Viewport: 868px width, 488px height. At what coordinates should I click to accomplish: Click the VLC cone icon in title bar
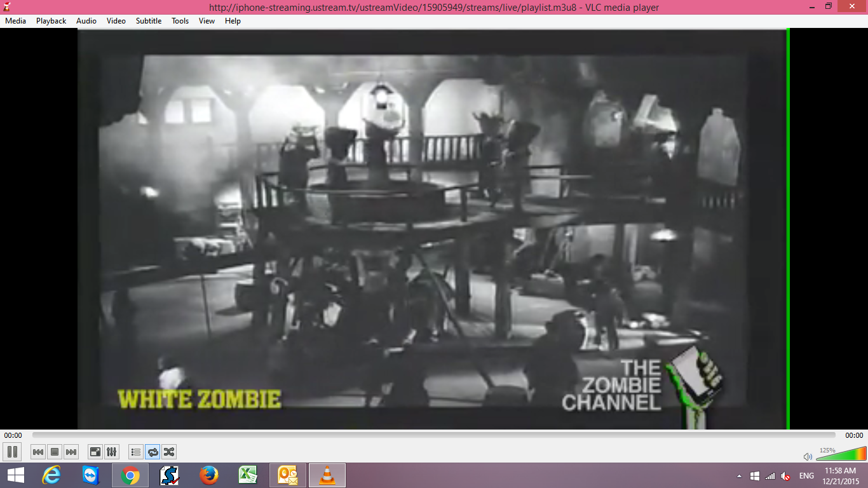click(6, 7)
